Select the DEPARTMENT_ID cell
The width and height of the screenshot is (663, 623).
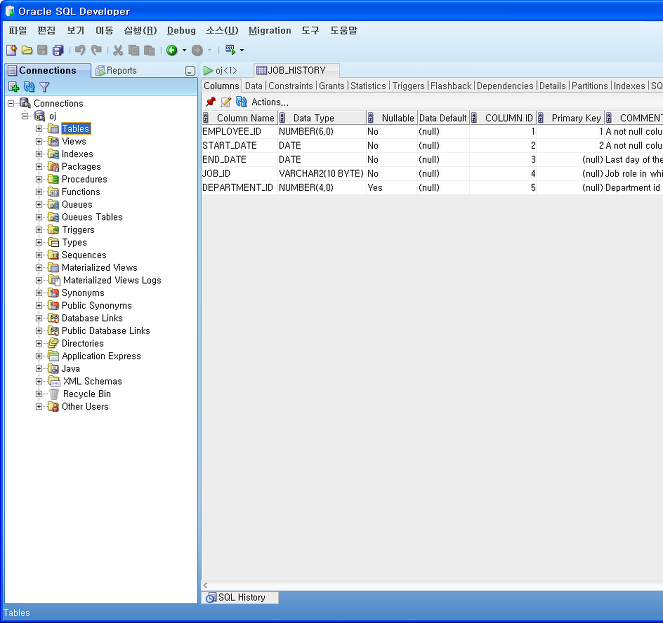coord(239,187)
